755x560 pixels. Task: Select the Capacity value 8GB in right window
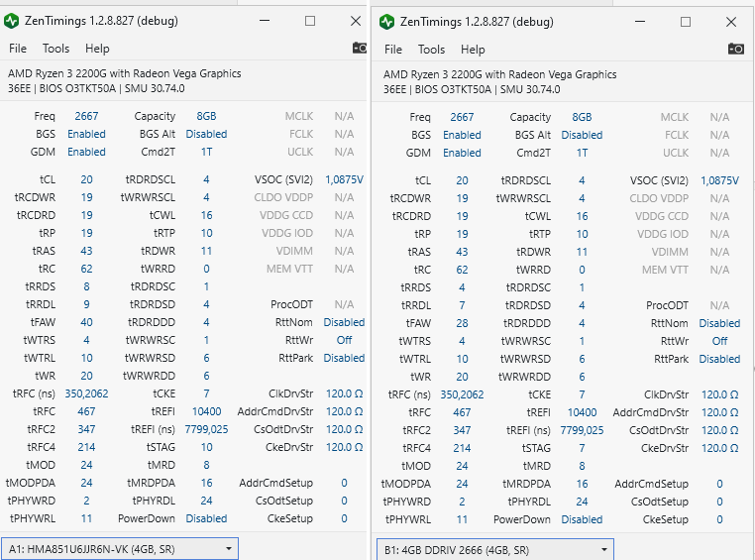(582, 117)
